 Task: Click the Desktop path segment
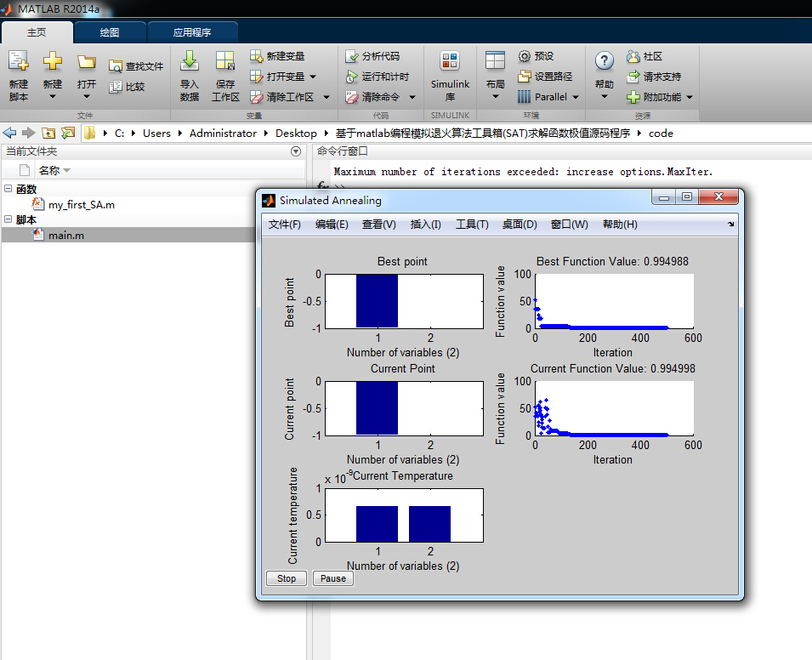[x=296, y=134]
